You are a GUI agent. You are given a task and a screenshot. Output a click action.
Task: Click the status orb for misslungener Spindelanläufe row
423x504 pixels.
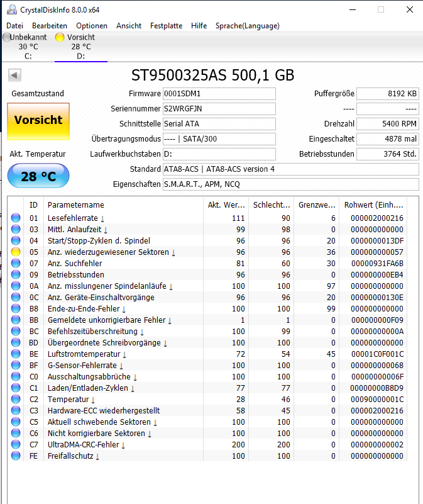coord(16,286)
